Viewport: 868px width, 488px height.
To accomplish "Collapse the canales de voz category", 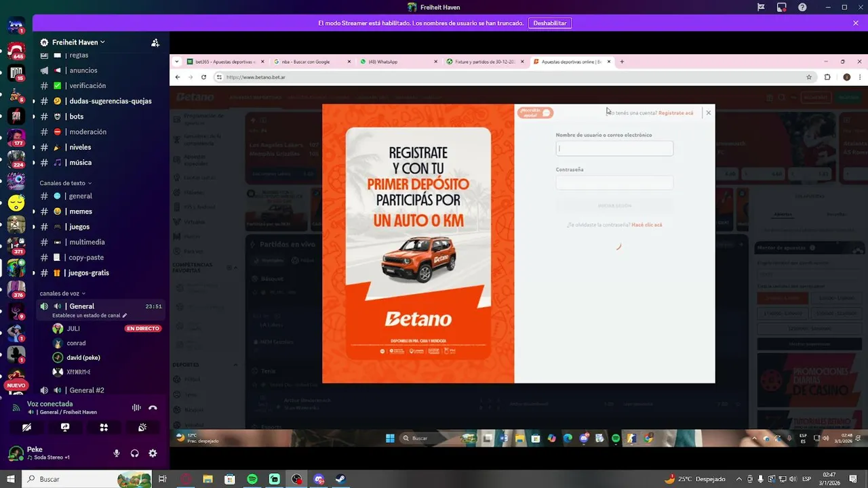I will click(x=62, y=293).
